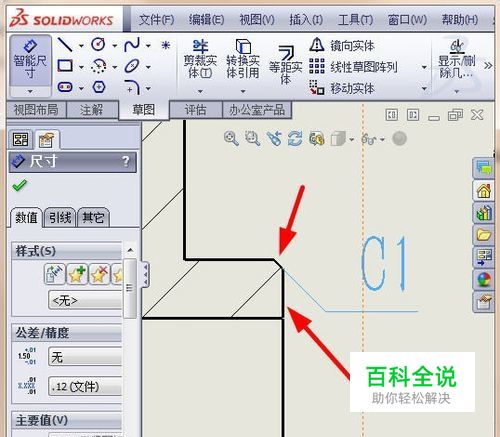This screenshot has height=437, width=500.
Task: Switch to the 引线 property tab
Action: point(60,218)
